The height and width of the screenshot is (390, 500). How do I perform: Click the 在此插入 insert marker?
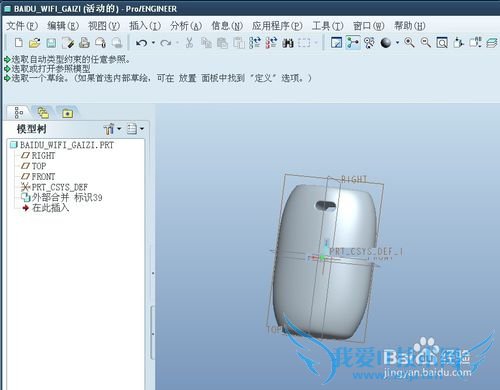[46, 208]
